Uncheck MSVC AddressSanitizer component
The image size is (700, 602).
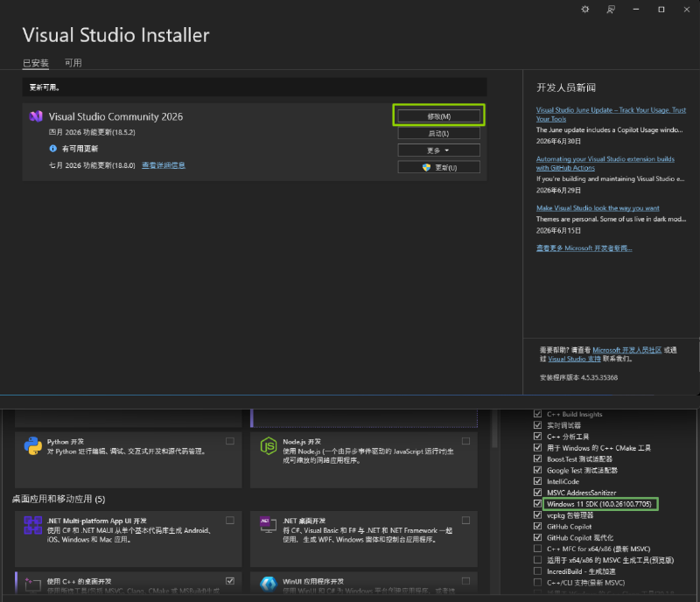pos(537,492)
